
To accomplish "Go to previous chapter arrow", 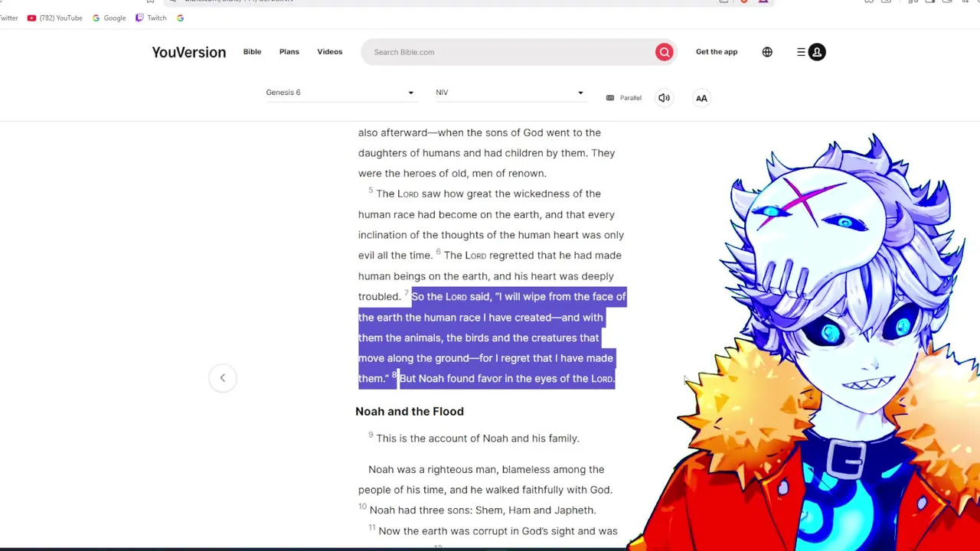I will click(x=222, y=377).
